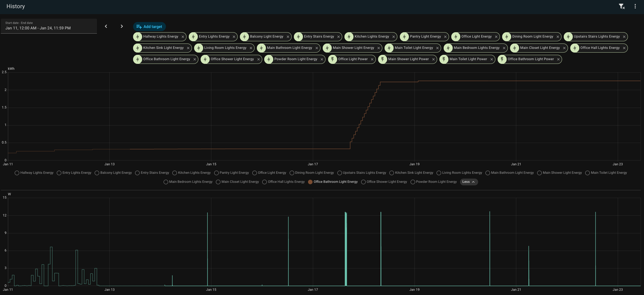644x295 pixels.
Task: Go to the previous date range
Action: click(x=106, y=26)
